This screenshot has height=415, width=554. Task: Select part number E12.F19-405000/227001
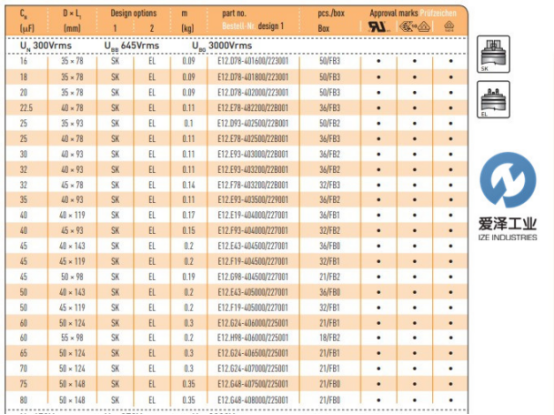pyautogui.click(x=253, y=308)
